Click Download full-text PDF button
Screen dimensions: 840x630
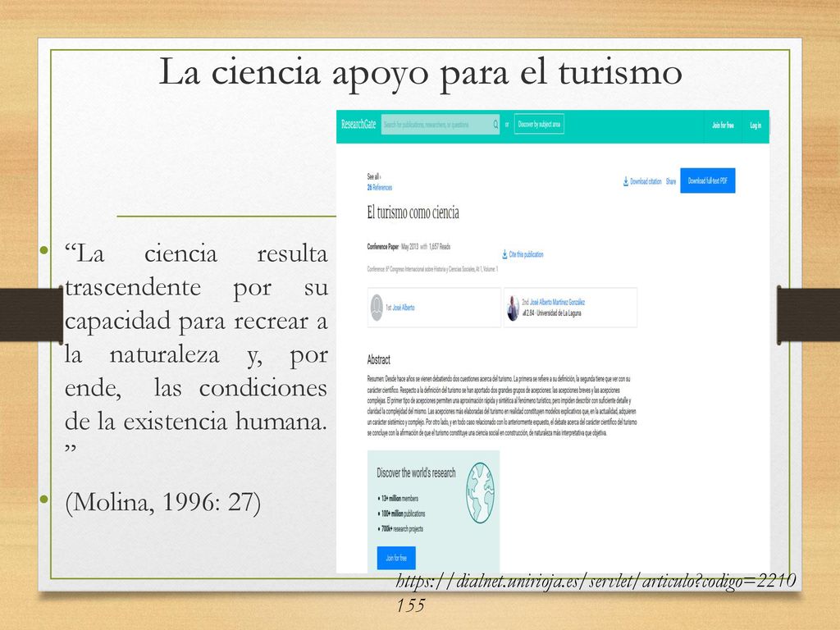point(708,181)
